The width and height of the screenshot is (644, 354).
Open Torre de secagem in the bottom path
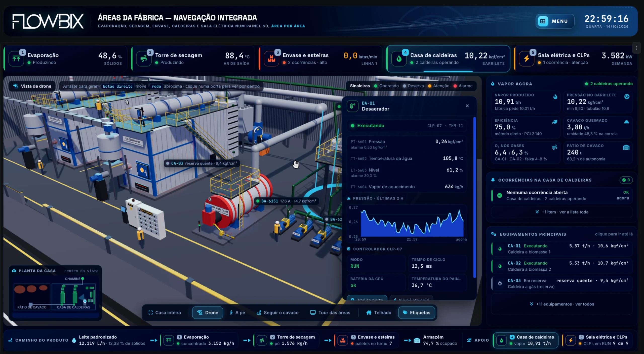pyautogui.click(x=287, y=340)
